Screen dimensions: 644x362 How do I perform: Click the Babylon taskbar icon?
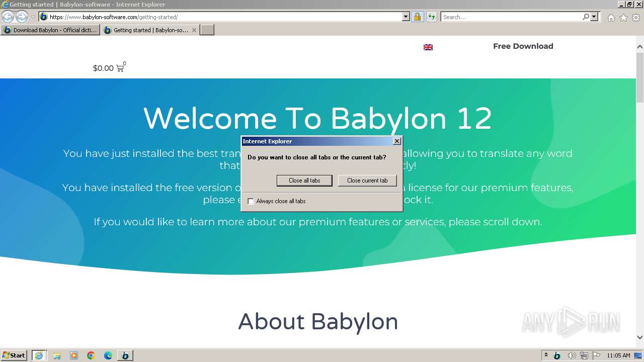tap(125, 355)
